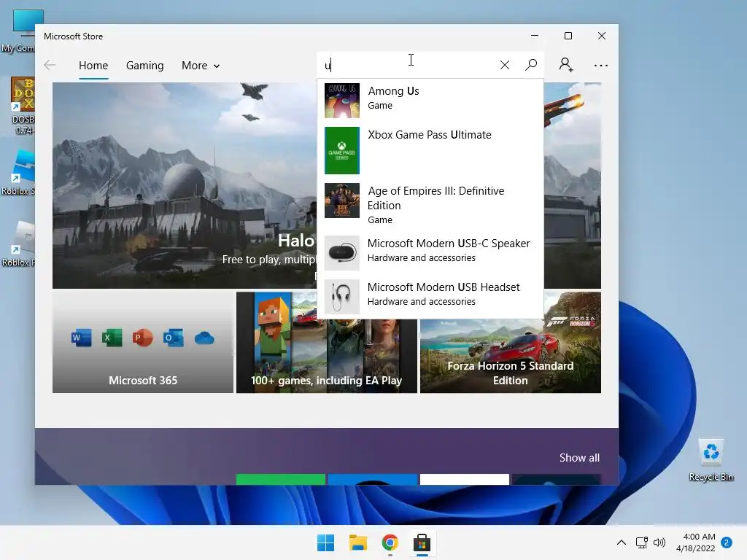Viewport: 747px width, 560px height.
Task: Open the notification badge showing 2
Action: 727,542
